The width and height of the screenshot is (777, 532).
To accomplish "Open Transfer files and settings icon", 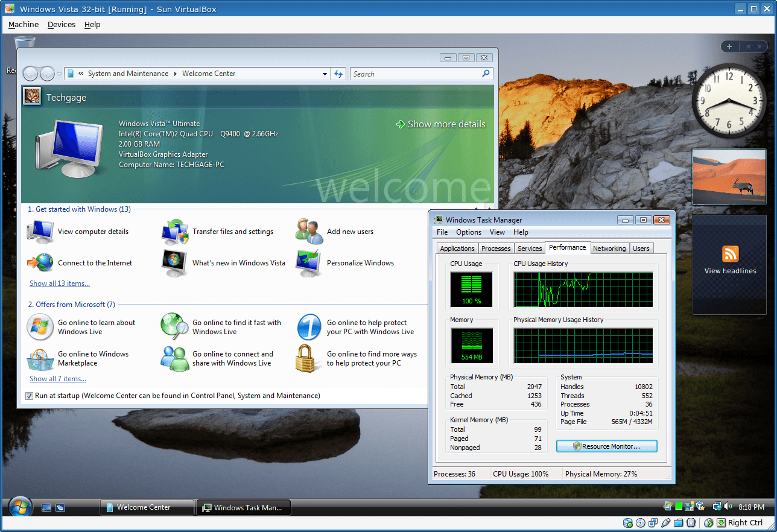I will click(176, 232).
